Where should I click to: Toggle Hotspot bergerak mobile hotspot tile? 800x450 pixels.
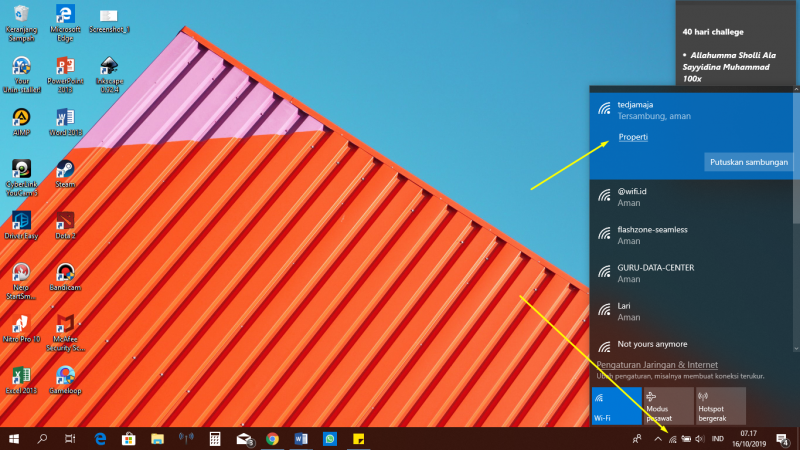(720, 406)
